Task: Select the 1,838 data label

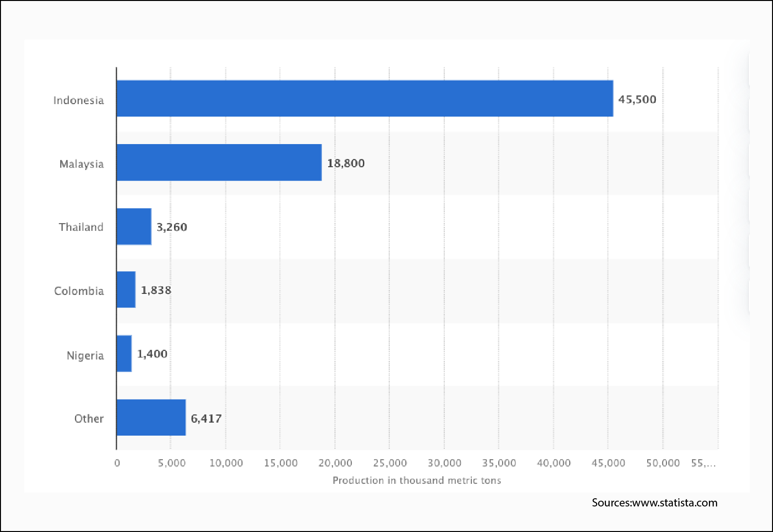Action: point(156,290)
